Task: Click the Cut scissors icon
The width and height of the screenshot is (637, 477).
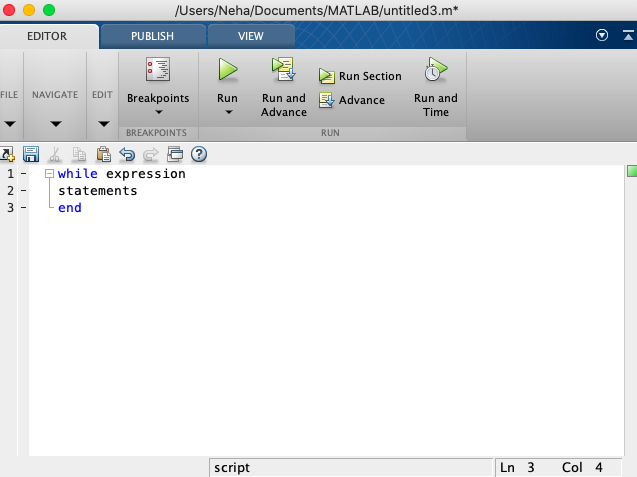Action: tap(54, 154)
